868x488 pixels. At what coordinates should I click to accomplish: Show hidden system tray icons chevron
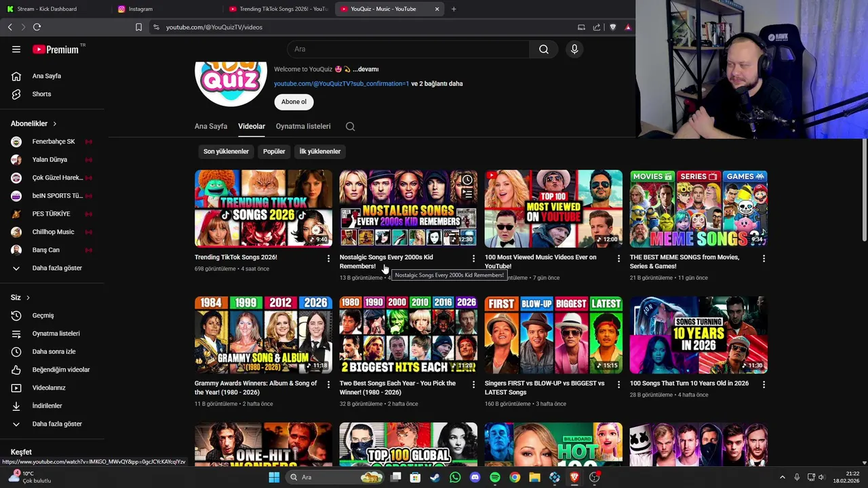tap(782, 477)
